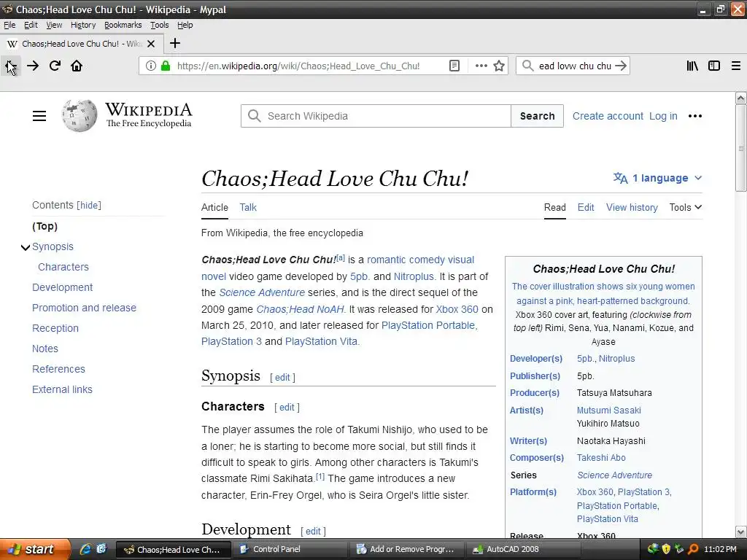Open the 1 language dropdown
747x560 pixels.
pos(658,178)
